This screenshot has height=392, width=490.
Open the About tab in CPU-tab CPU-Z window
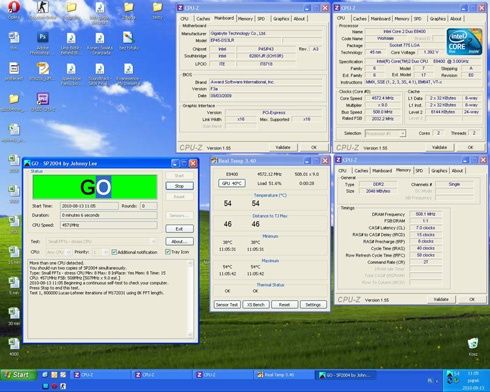pyautogui.click(x=456, y=19)
